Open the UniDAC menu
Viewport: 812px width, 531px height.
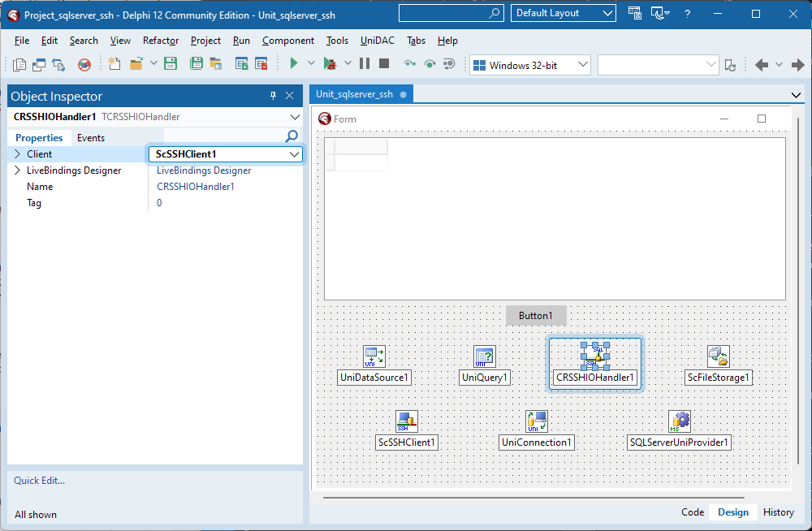[x=377, y=40]
